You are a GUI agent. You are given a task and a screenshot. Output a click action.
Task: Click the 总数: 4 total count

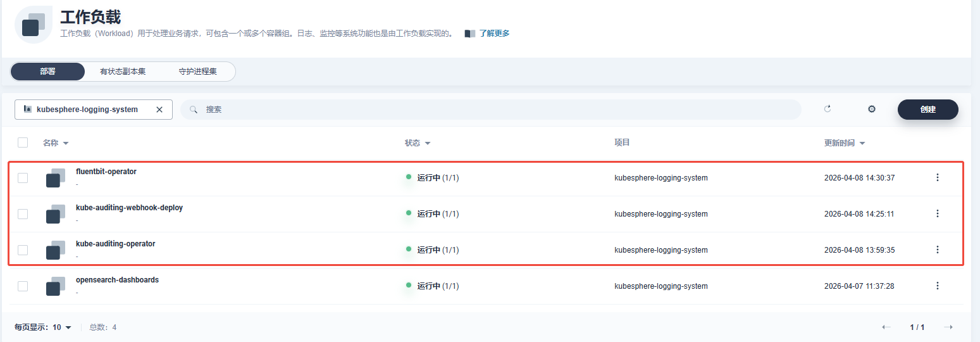point(102,327)
